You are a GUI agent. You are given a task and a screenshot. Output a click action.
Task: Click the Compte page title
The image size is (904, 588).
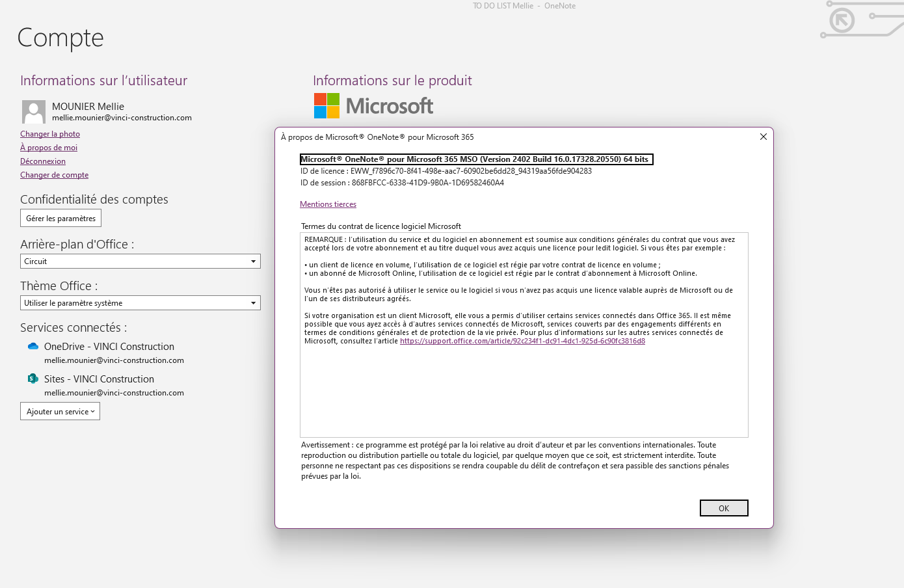tap(60, 38)
